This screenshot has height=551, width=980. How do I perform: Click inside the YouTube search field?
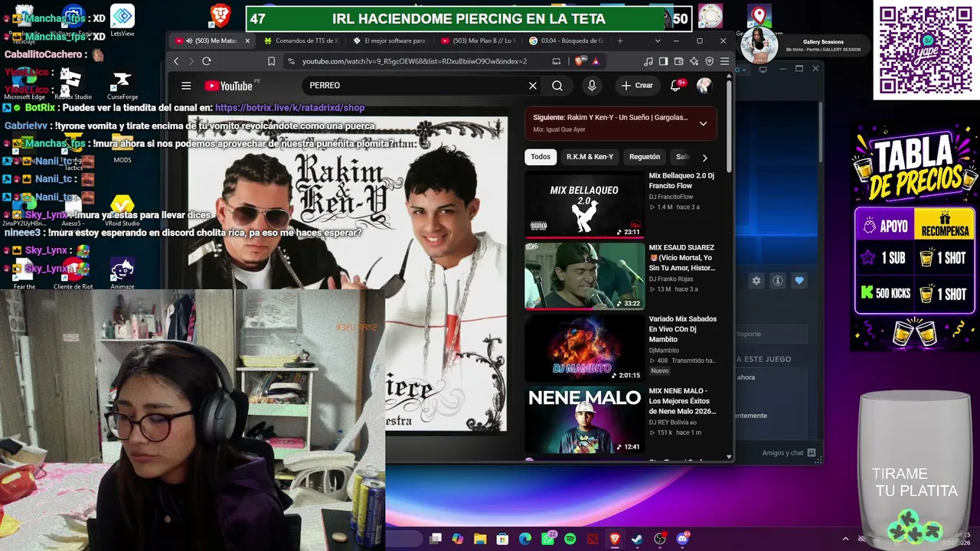[x=413, y=86]
